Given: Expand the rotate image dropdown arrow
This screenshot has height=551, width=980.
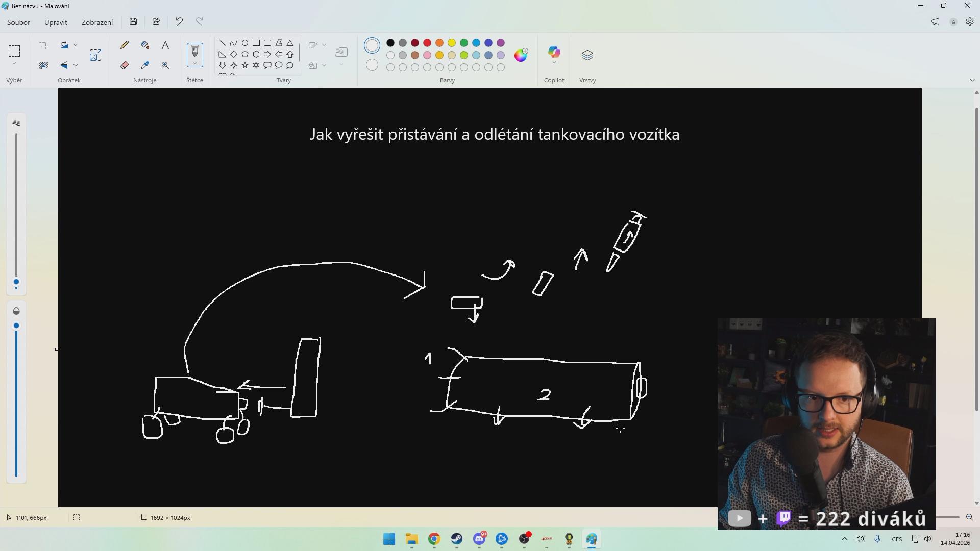Looking at the screenshot, I should pos(76,45).
